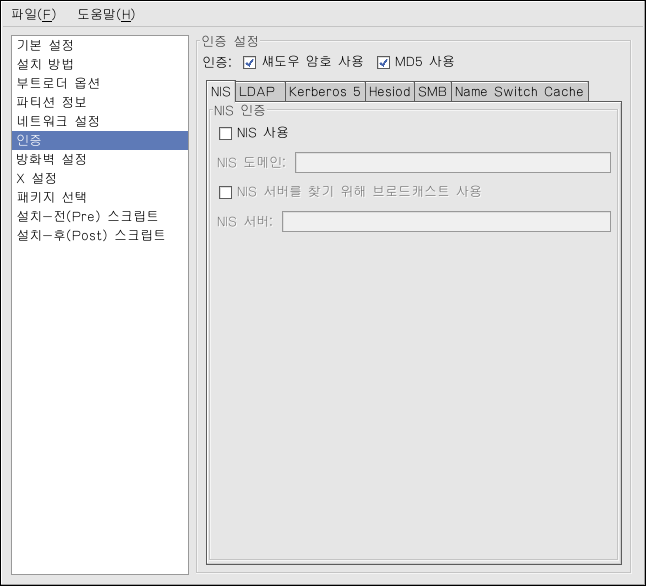This screenshot has width=646, height=586.
Task: Select the SMB tab
Action: pos(432,91)
